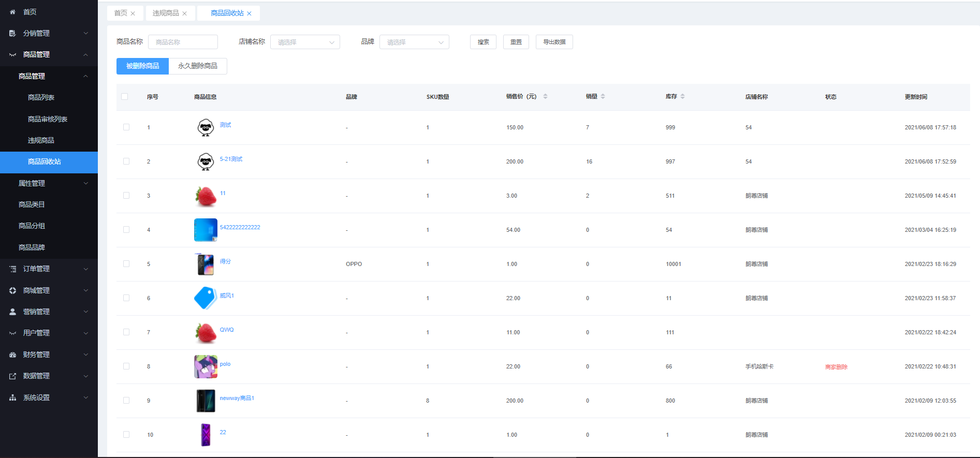Check the checkbox for row 3
This screenshot has width=980, height=458.
(x=126, y=196)
